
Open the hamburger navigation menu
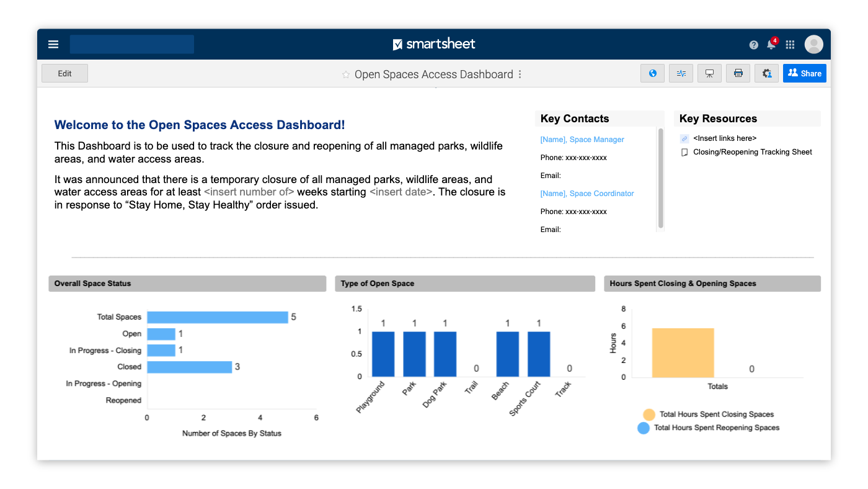tap(53, 45)
